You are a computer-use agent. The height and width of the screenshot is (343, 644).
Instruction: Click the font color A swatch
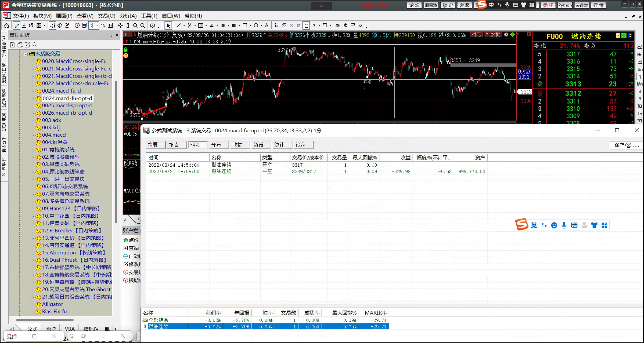point(314,25)
